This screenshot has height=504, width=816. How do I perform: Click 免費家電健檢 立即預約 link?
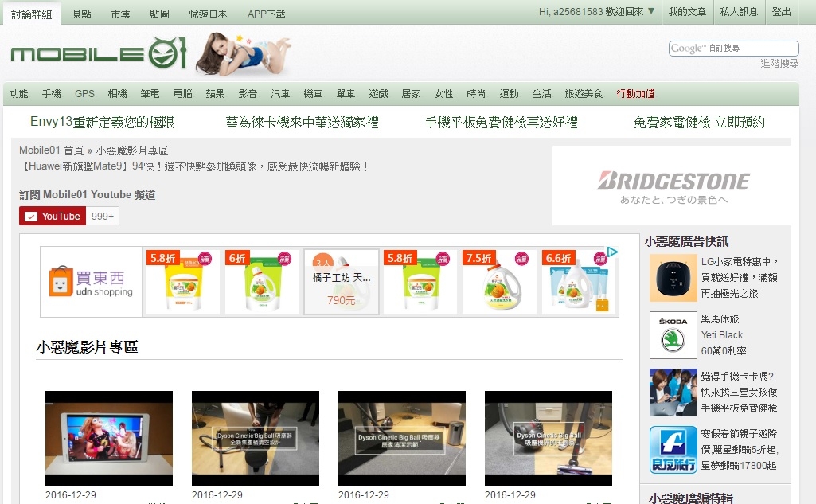[x=700, y=123]
